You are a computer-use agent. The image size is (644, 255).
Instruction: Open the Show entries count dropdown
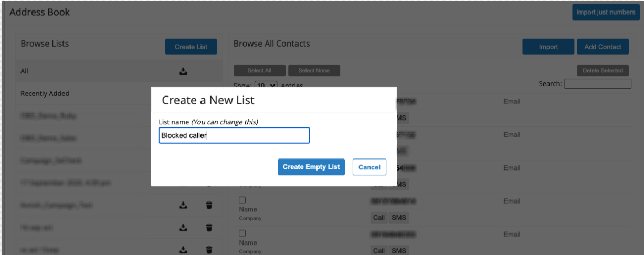point(266,85)
